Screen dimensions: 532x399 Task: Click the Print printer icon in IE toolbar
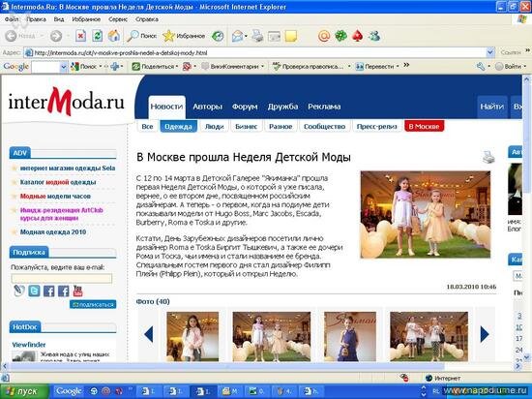click(257, 36)
